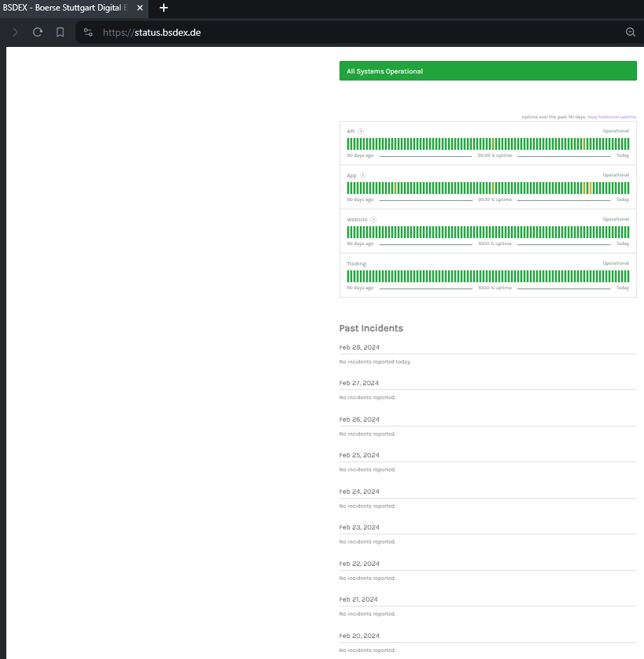This screenshot has height=659, width=644.
Task: Open a new tab with plus button
Action: [164, 8]
